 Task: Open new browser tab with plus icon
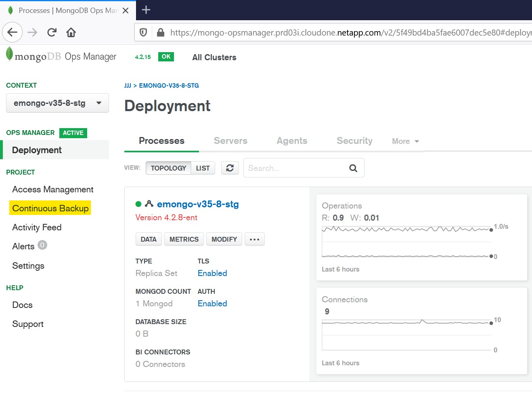[x=146, y=10]
